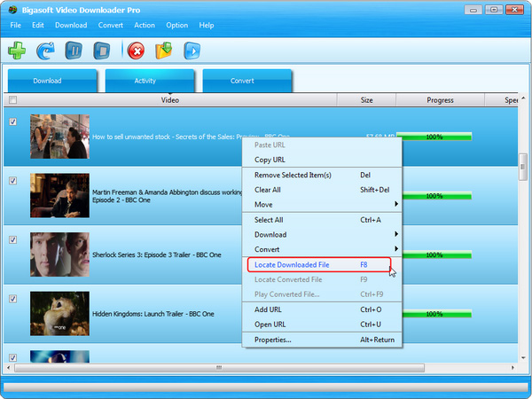Click the red X remove icon
Screen dimensions: 532x399
(136, 51)
